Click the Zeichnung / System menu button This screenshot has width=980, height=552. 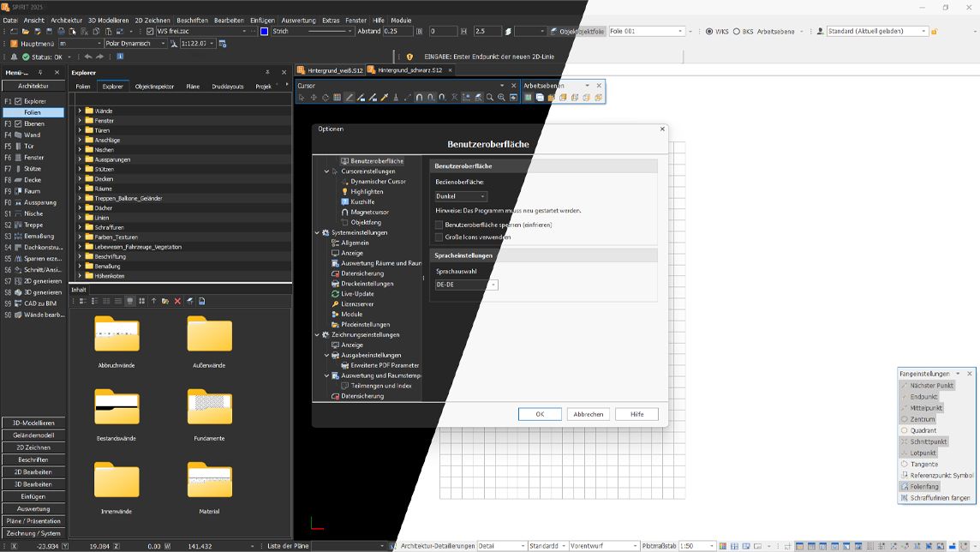click(33, 534)
